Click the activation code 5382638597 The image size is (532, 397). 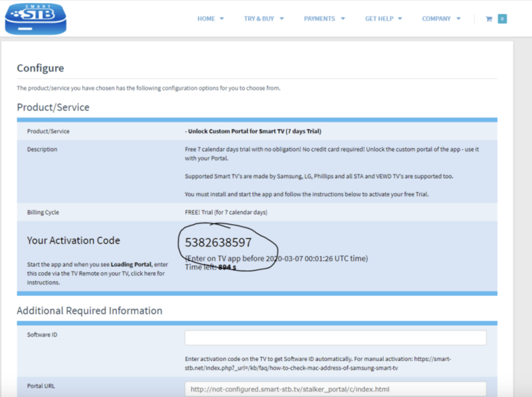point(218,242)
